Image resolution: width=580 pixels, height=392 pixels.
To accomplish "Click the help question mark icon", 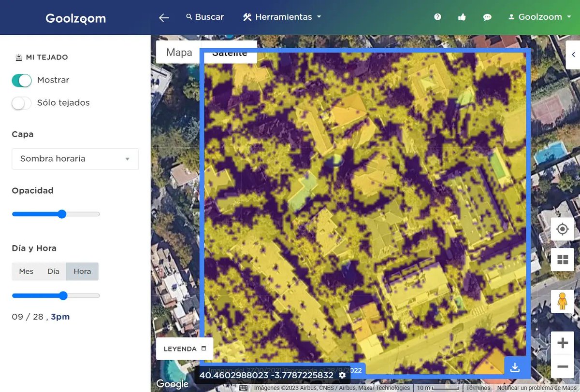I will 437,17.
